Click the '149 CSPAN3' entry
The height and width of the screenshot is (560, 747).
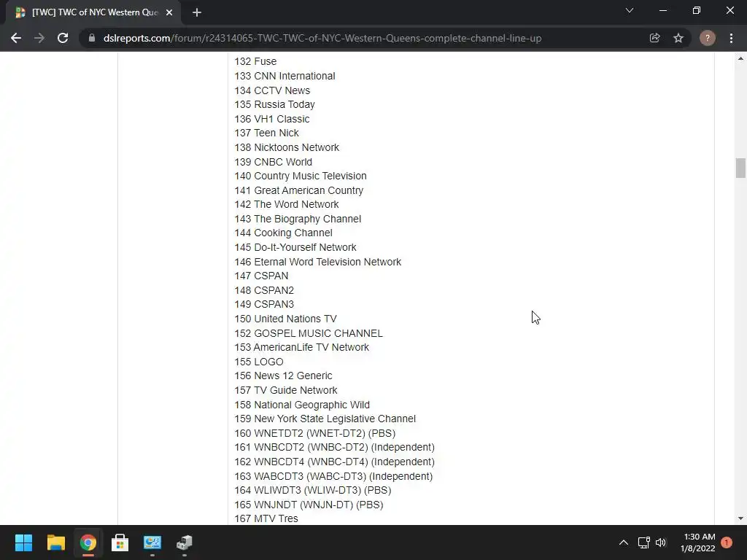[264, 304]
